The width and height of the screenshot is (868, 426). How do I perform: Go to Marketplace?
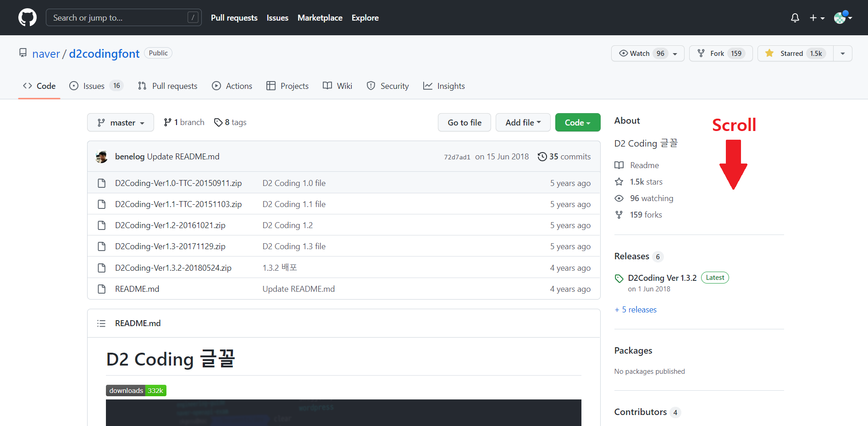click(x=320, y=18)
